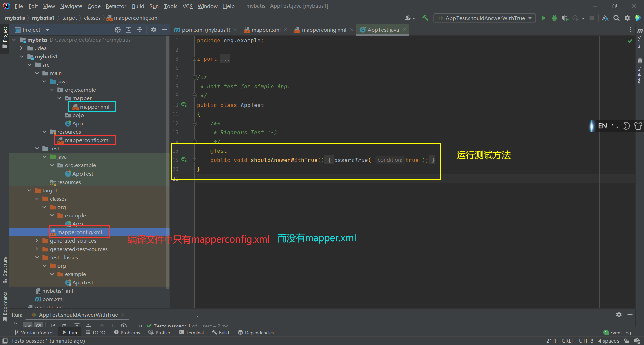Open IDE settings with the top-right gear icon
The width and height of the screenshot is (644, 345).
coord(627,18)
